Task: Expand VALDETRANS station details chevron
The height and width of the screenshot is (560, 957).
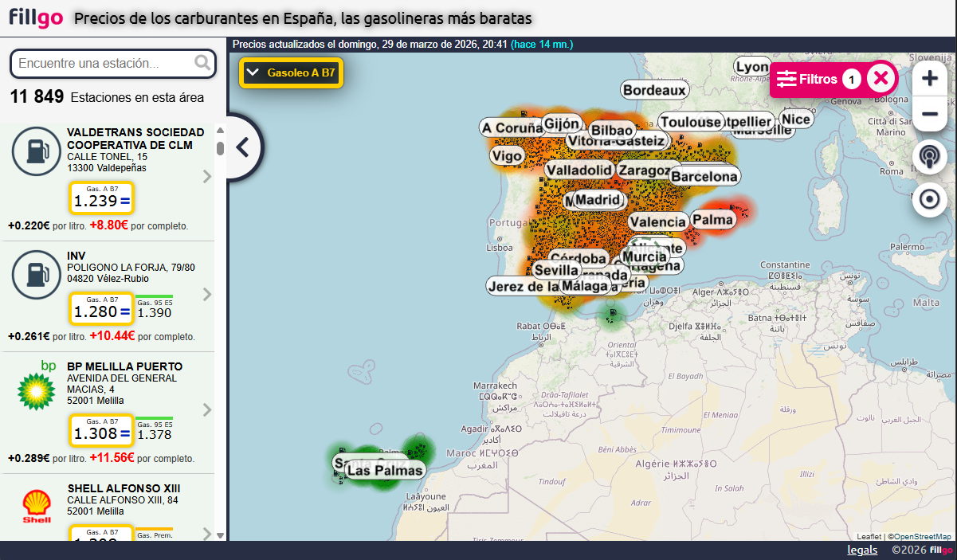Action: pyautogui.click(x=207, y=177)
